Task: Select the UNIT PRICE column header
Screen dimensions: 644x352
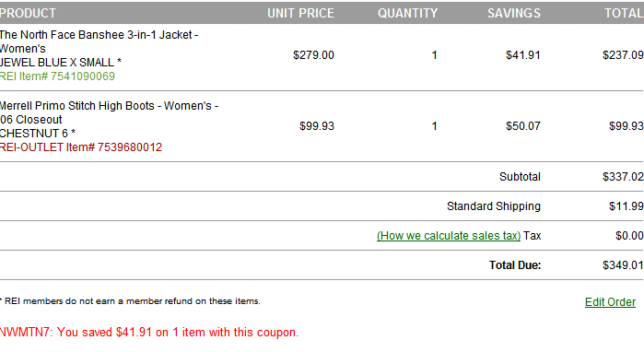Action: click(300, 13)
